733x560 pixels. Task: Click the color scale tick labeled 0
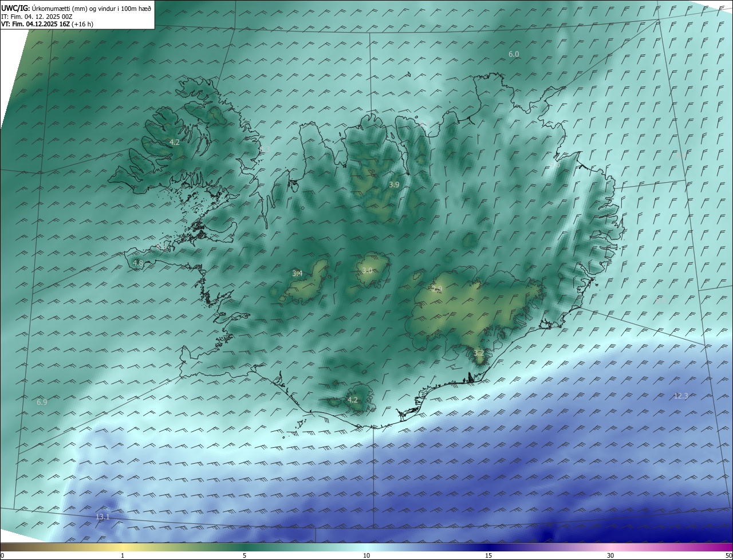[x=2, y=555]
